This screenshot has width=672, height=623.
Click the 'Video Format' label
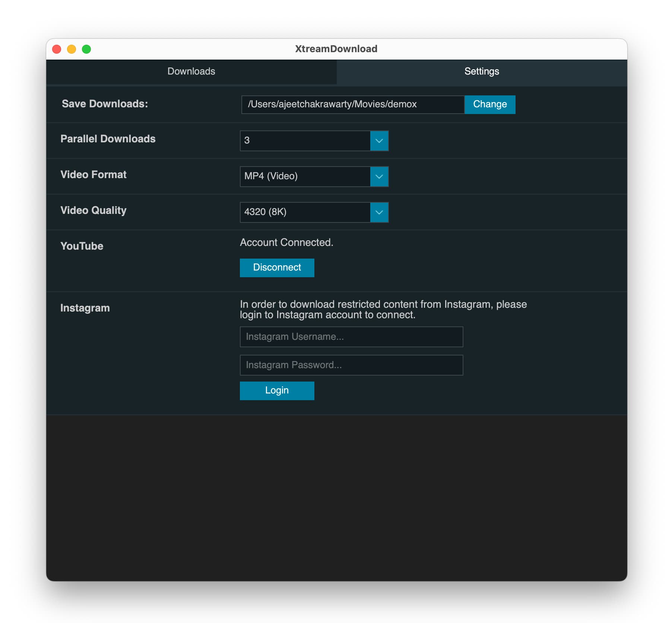93,175
